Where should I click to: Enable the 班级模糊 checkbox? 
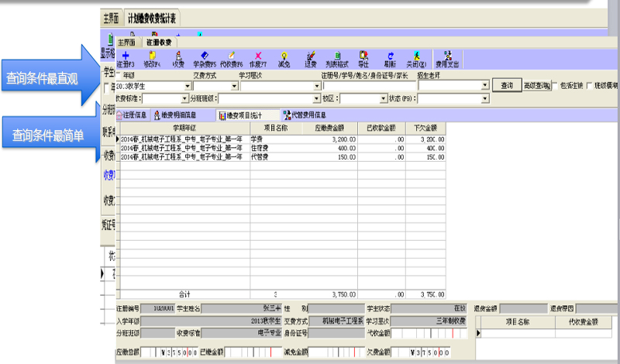(590, 85)
